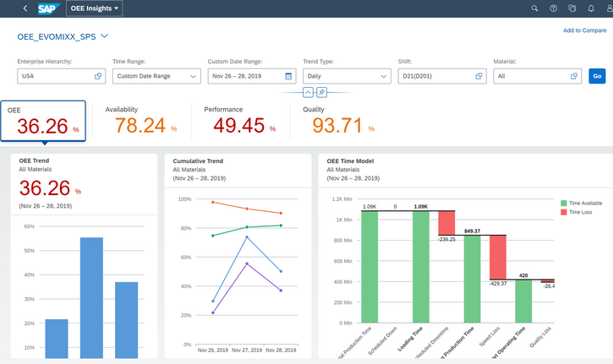
Task: Collapse the filter bar with up arrow
Action: click(308, 93)
